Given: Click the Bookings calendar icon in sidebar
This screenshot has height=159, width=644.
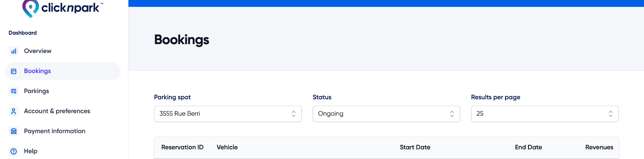Looking at the screenshot, I should pyautogui.click(x=14, y=71).
